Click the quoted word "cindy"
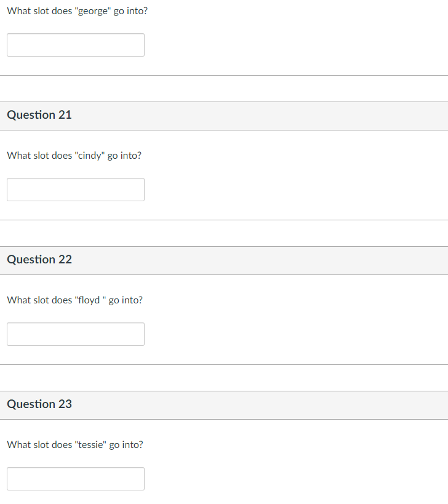Screen dimensions: 448x504 pos(90,156)
